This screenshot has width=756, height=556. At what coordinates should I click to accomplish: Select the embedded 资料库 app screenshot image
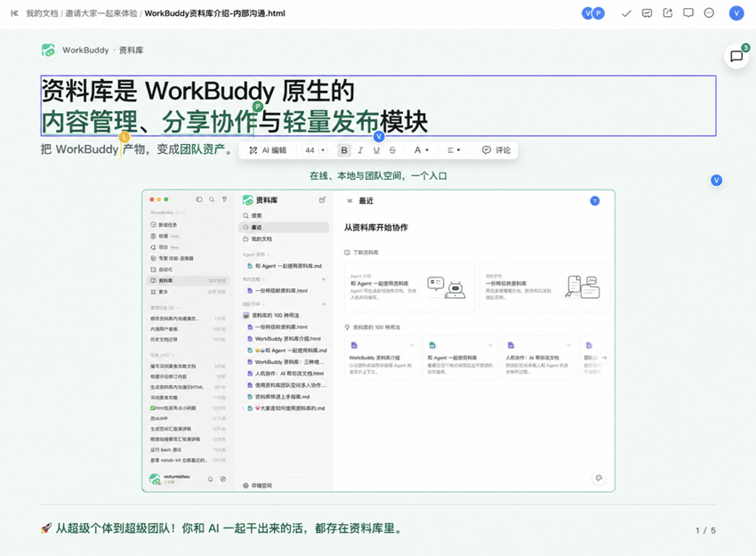tap(379, 341)
